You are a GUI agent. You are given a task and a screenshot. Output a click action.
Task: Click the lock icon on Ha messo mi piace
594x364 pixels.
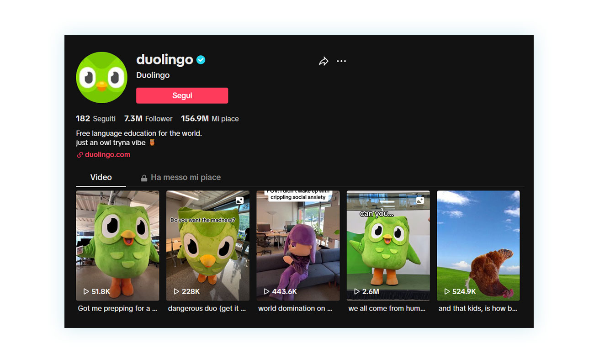click(x=144, y=178)
